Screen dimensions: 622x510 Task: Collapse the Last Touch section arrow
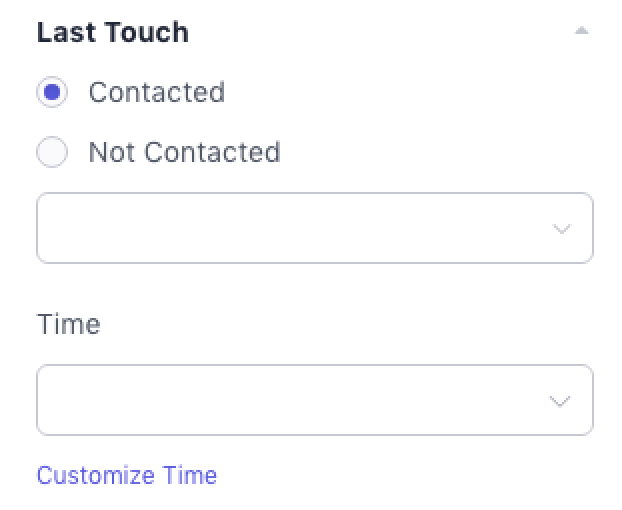point(581,32)
